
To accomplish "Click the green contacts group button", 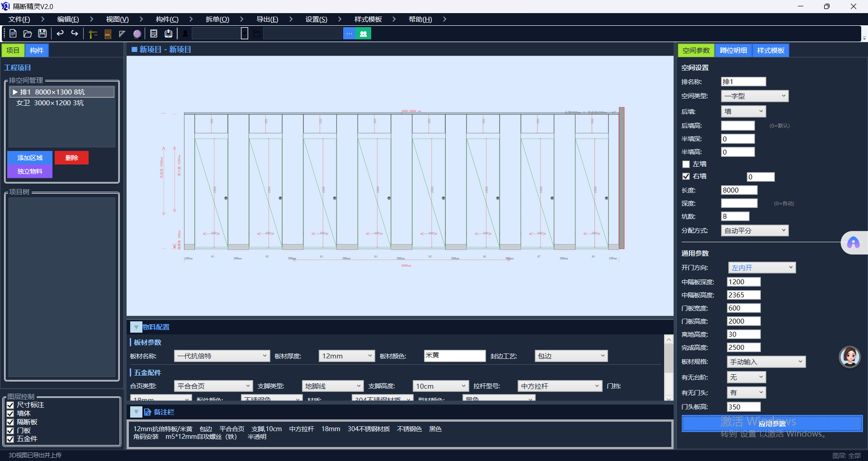I will point(363,33).
